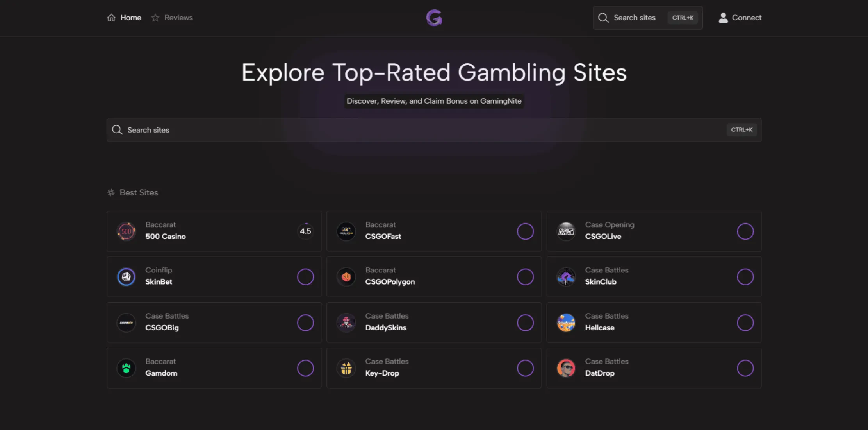Open the header Search sites box
Image resolution: width=868 pixels, height=430 pixels.
(x=647, y=18)
